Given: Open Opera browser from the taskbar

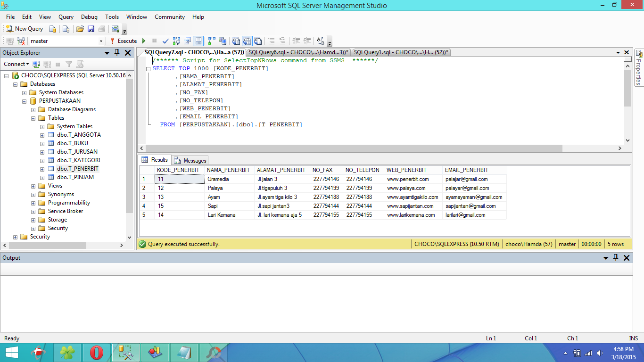Looking at the screenshot, I should point(96,352).
